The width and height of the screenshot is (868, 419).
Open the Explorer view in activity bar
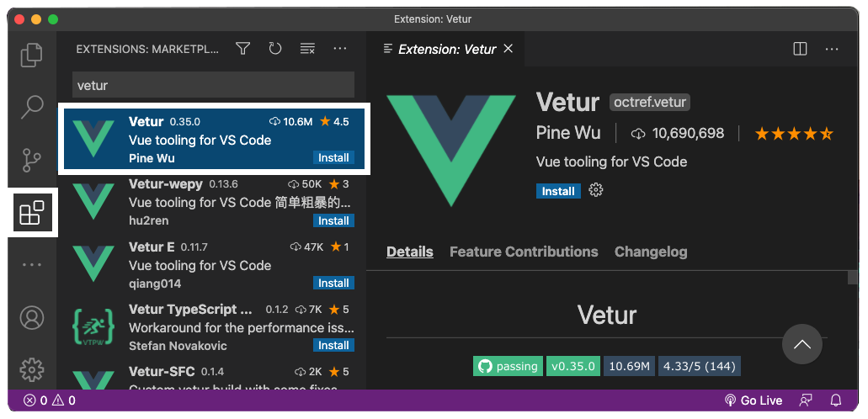click(31, 55)
